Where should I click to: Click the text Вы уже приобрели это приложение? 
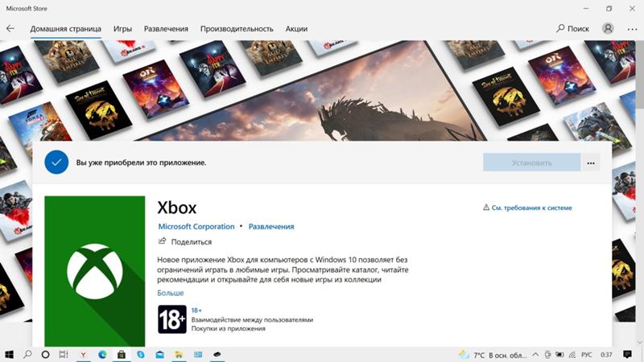[x=142, y=162]
